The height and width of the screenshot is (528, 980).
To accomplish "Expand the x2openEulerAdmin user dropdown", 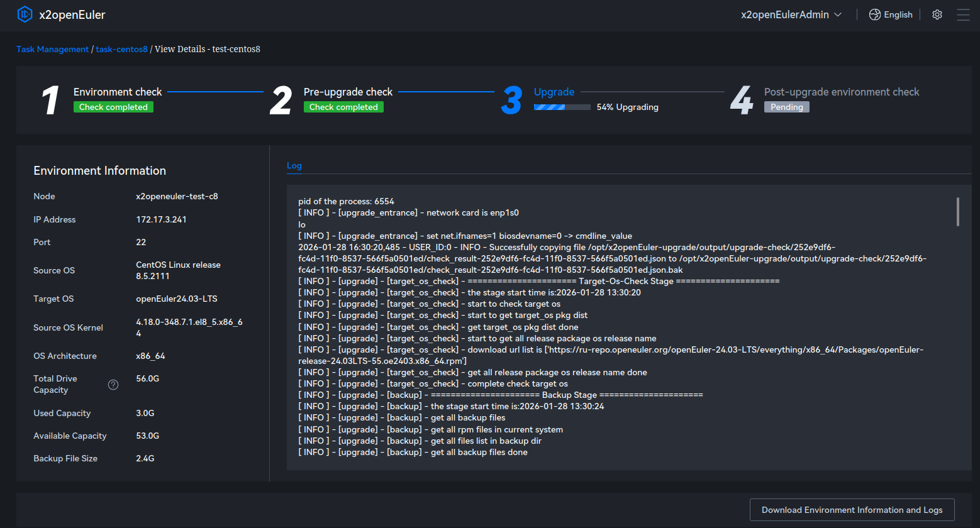I will pos(785,14).
